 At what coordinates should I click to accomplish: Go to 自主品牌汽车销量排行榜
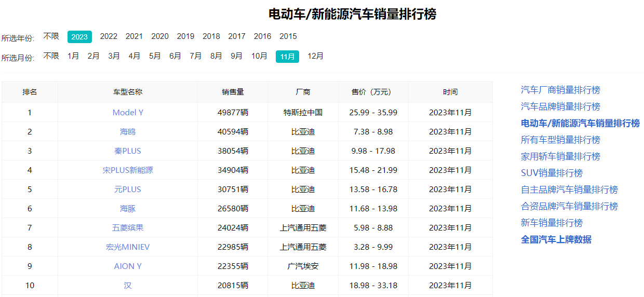pos(569,190)
